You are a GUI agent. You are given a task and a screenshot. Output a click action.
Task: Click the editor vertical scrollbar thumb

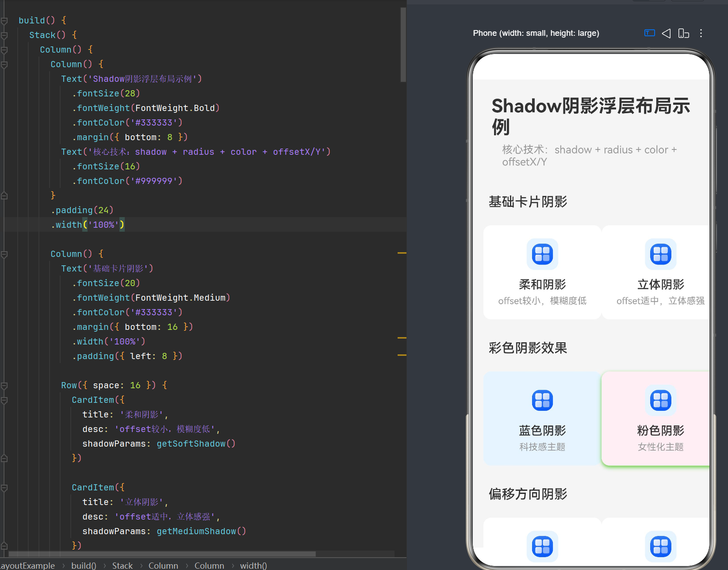coord(403,44)
